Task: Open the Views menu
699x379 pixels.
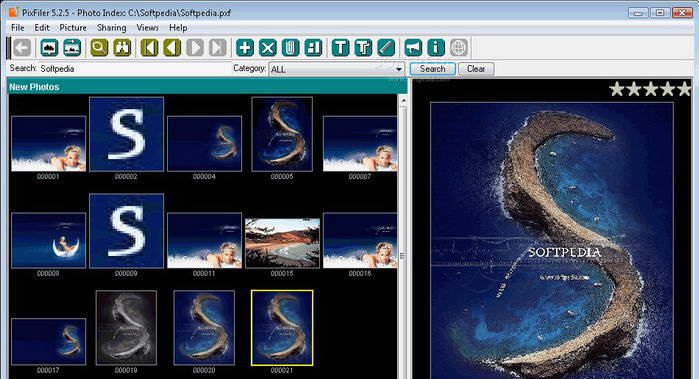Action: coord(148,28)
